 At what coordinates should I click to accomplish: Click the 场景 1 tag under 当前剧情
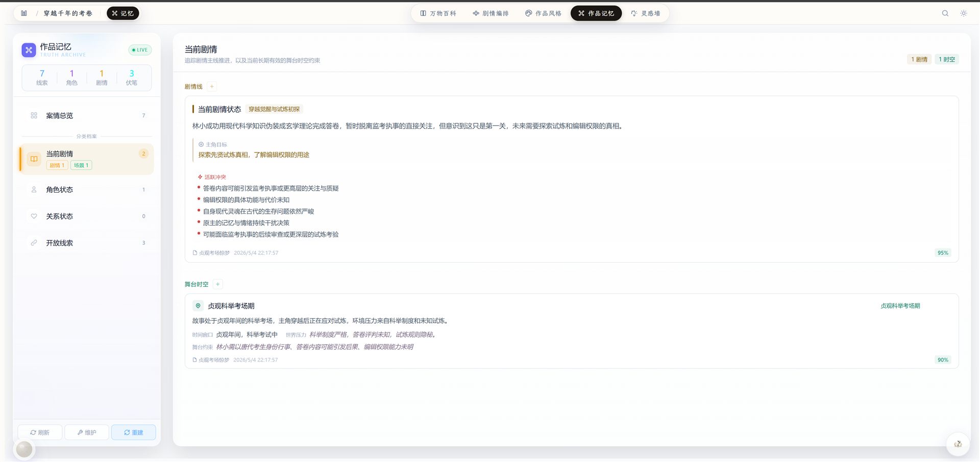81,165
